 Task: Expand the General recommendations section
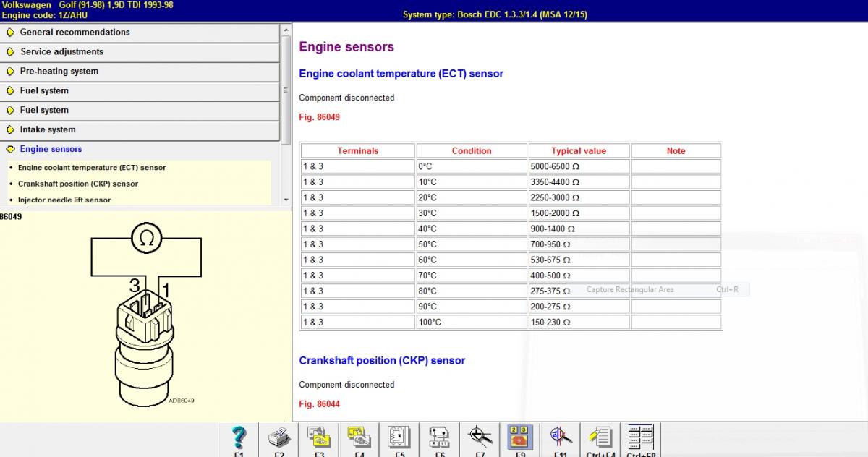pyautogui.click(x=75, y=33)
